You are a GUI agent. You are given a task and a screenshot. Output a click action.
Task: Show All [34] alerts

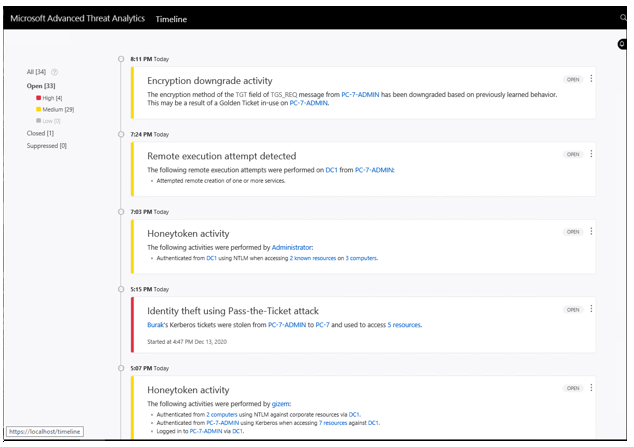pyautogui.click(x=37, y=72)
